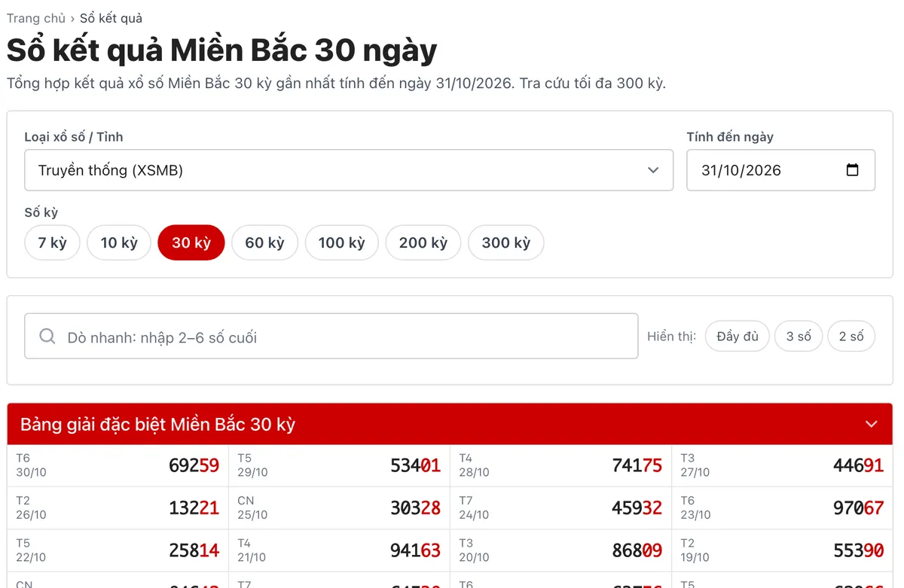Click result 55390 for 19/10
The width and height of the screenshot is (904, 588).
(x=858, y=550)
